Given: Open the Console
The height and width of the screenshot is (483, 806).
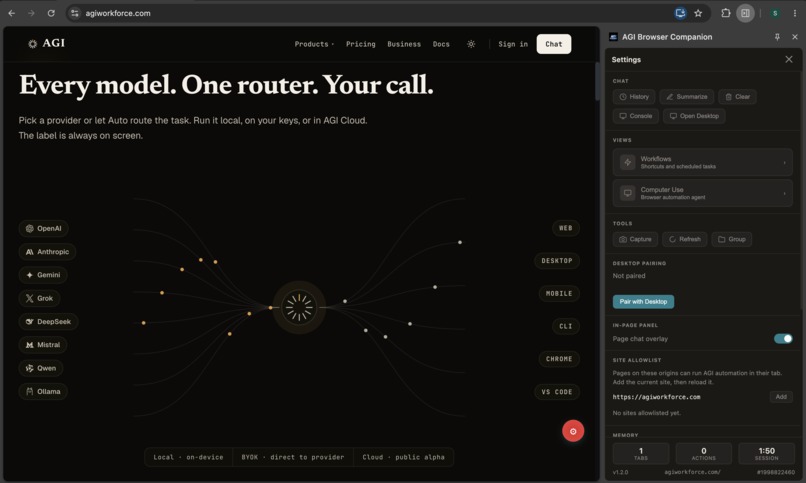Looking at the screenshot, I should point(635,116).
